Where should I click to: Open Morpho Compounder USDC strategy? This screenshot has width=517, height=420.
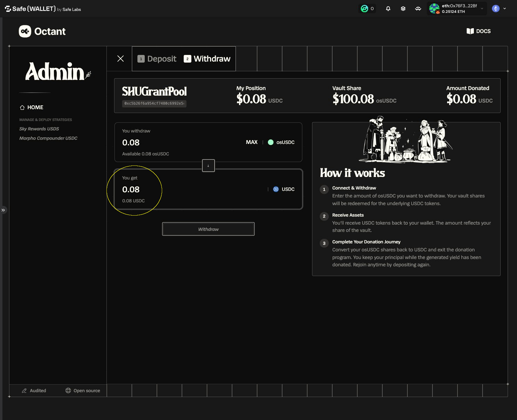pos(48,138)
